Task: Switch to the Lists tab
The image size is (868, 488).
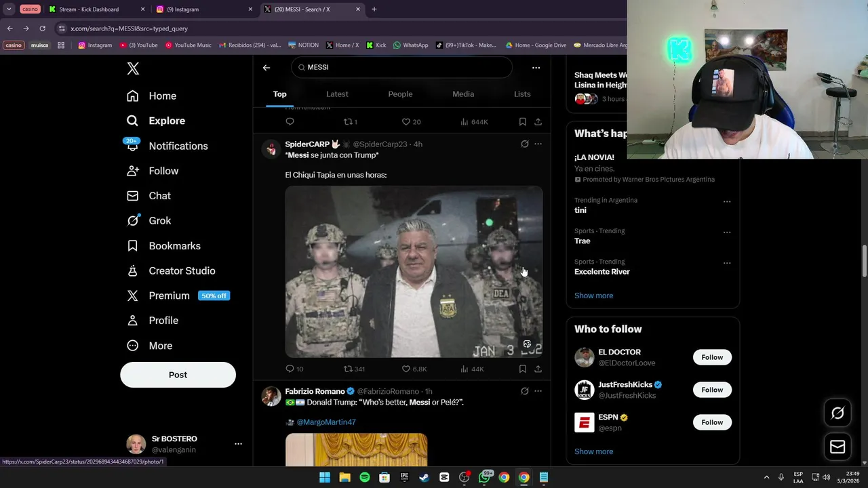Action: point(522,94)
